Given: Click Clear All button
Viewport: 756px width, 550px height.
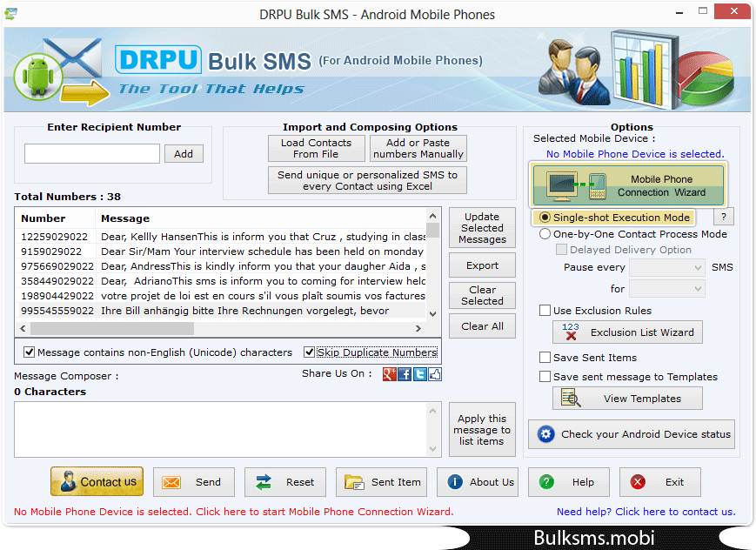Looking at the screenshot, I should click(482, 326).
